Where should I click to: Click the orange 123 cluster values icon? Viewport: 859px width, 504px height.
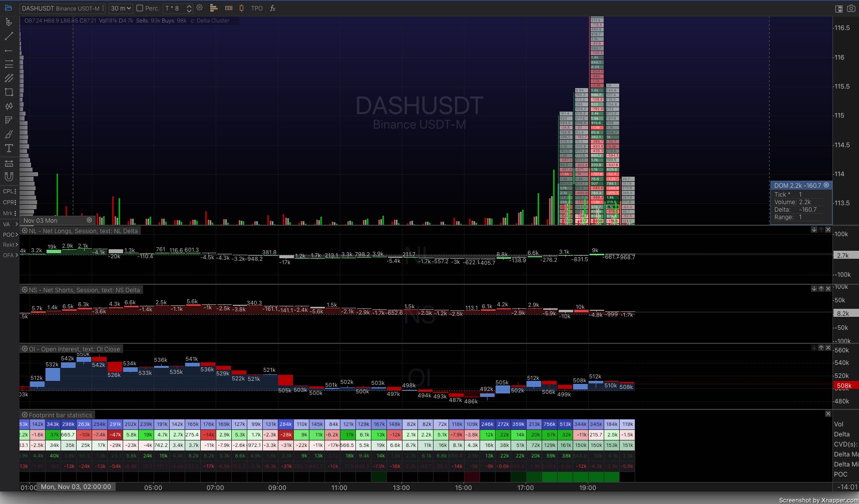pos(229,8)
